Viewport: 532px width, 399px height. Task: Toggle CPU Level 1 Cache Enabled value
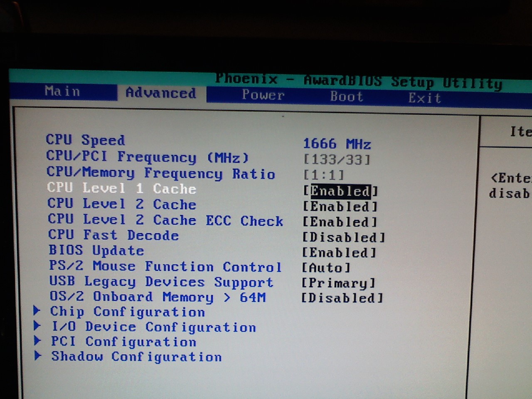click(340, 191)
